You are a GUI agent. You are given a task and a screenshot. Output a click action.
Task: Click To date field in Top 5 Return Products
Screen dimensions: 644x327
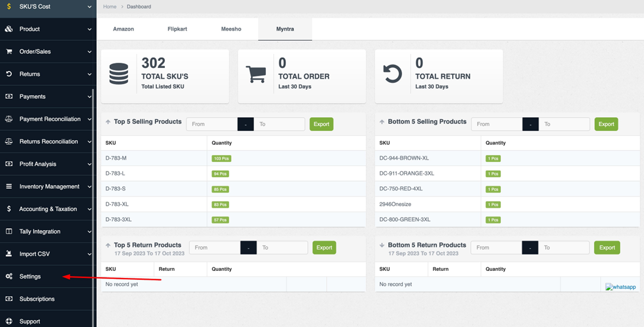click(282, 247)
